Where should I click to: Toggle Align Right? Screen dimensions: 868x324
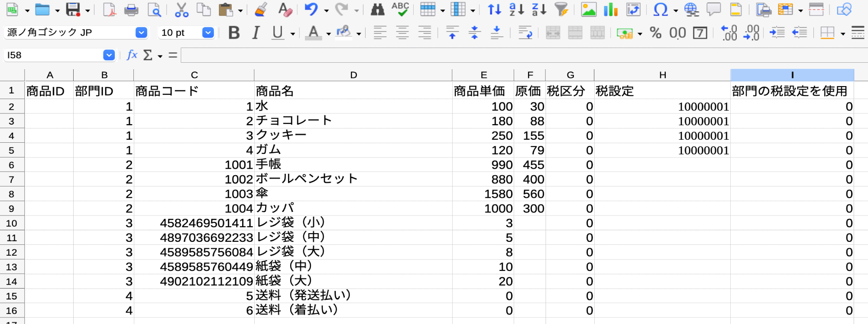click(x=424, y=32)
